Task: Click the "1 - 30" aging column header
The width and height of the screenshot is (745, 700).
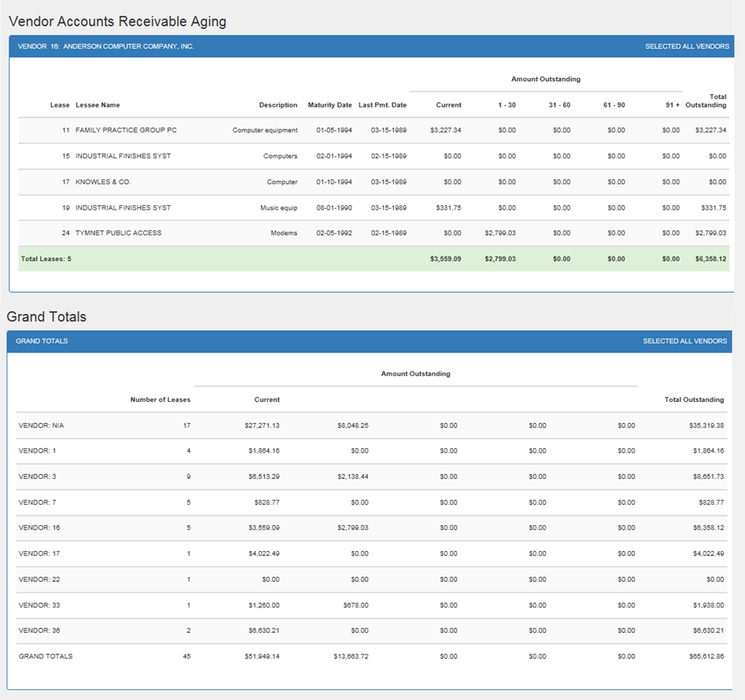Action: tap(507, 105)
